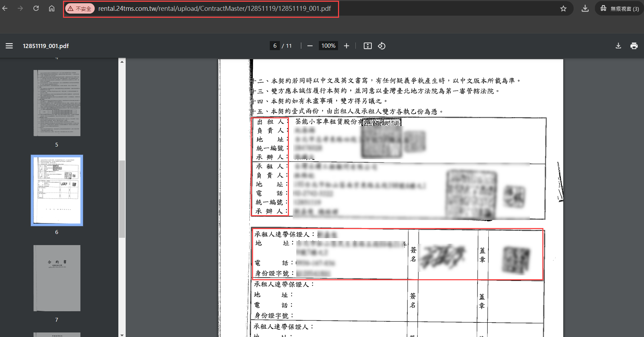Bookmark this page with the star icon
The height and width of the screenshot is (337, 644).
pyautogui.click(x=563, y=9)
